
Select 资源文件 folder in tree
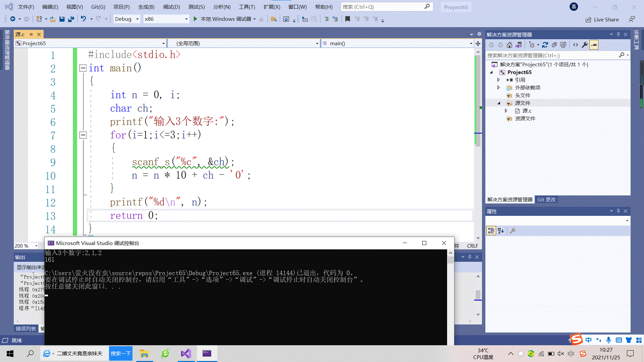(x=525, y=119)
